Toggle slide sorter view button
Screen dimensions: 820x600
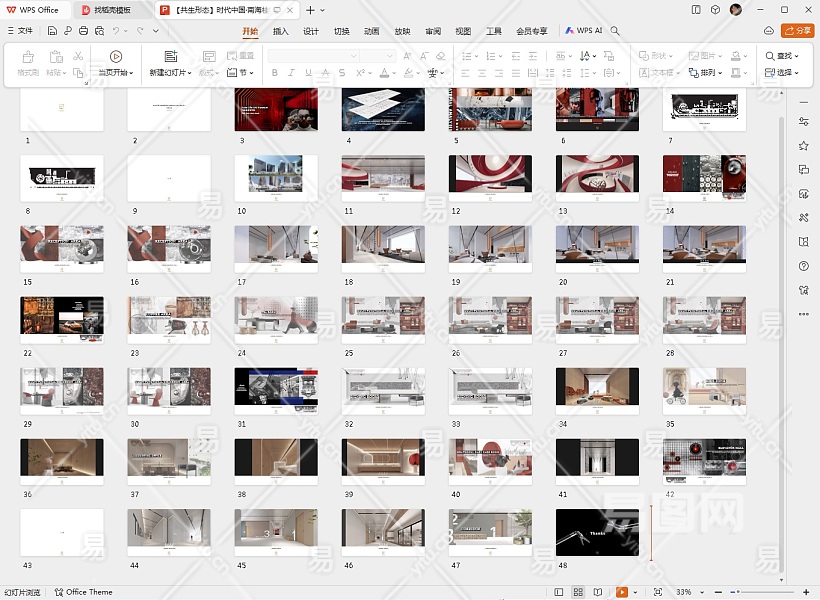580,592
